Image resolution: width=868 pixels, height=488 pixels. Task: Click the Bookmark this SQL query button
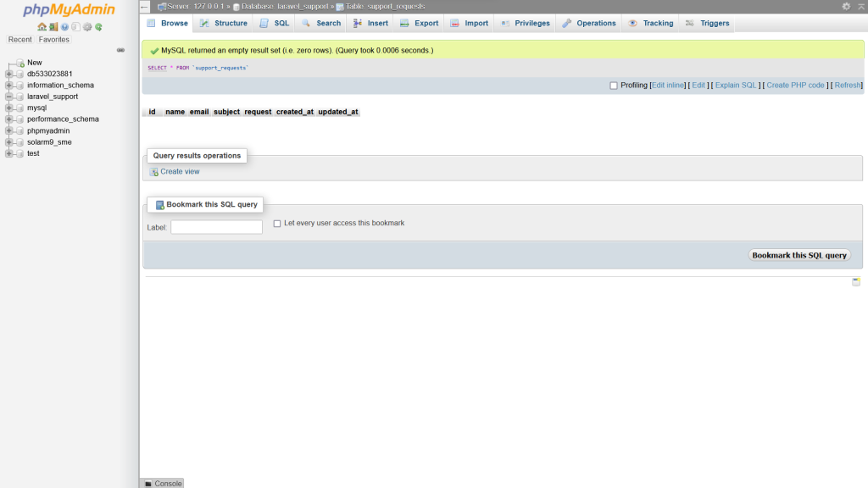(799, 255)
